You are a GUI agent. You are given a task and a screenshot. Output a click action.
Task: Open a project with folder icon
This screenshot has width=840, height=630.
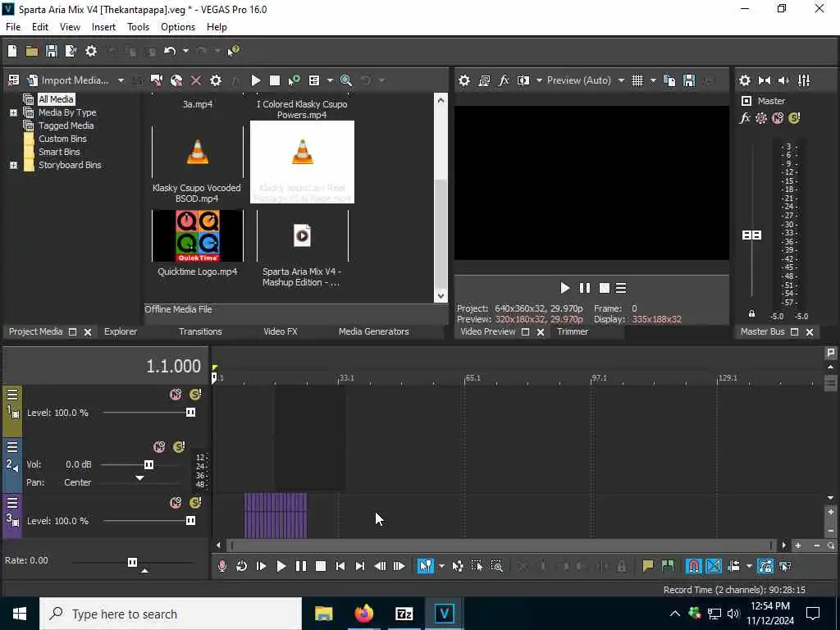(x=32, y=51)
